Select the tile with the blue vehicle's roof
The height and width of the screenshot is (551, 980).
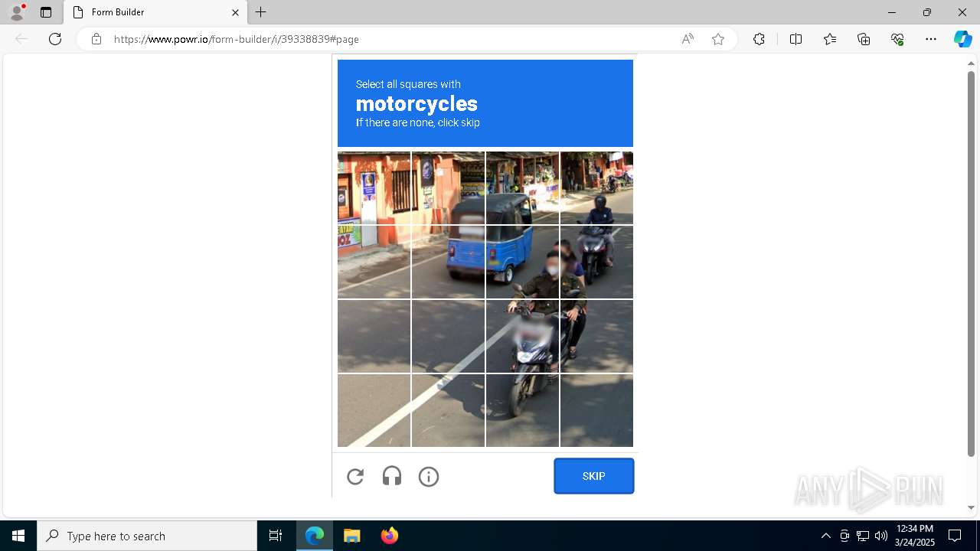[522, 188]
